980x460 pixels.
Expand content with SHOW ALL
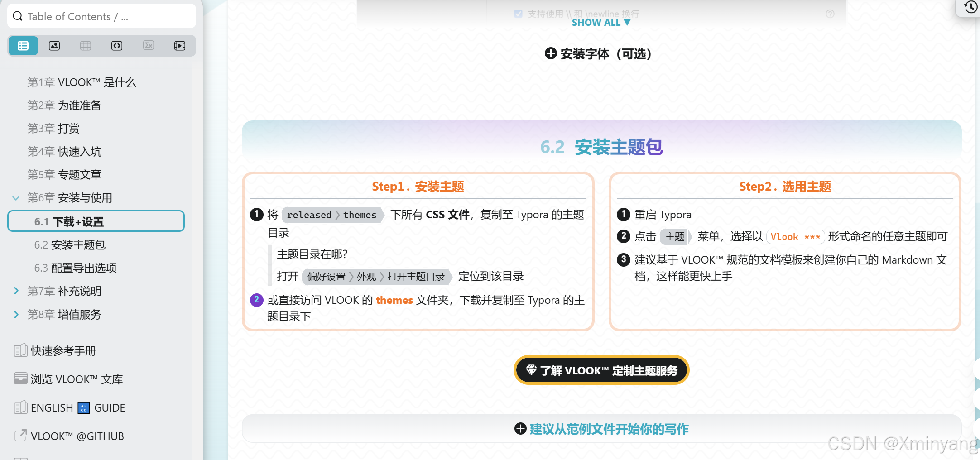pos(601,23)
